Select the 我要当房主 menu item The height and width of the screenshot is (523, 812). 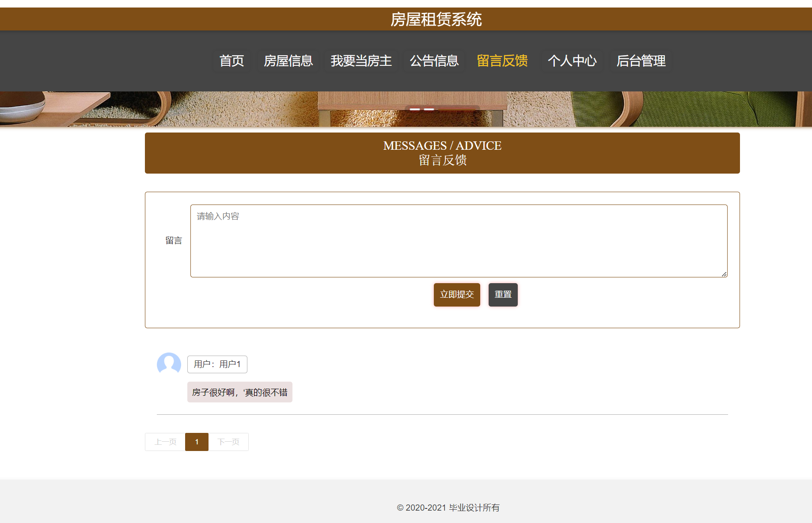click(x=361, y=61)
